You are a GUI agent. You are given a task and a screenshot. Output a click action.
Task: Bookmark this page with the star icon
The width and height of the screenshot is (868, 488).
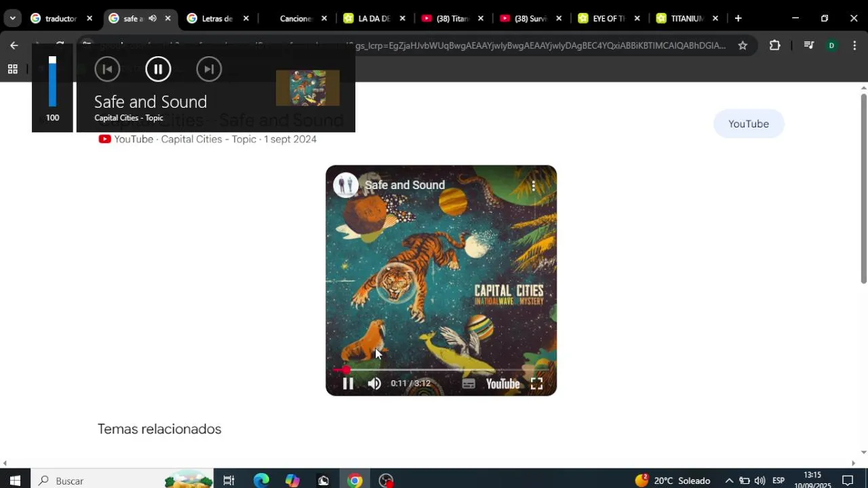click(x=743, y=45)
